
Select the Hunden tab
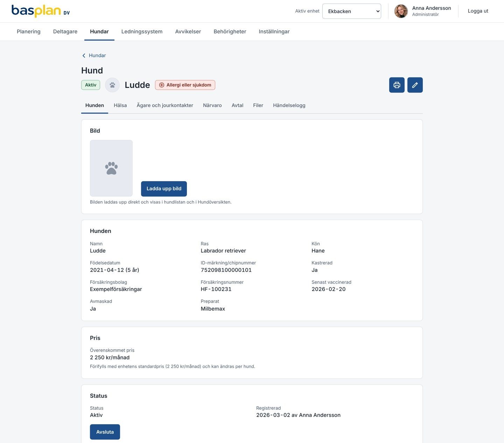pyautogui.click(x=94, y=105)
